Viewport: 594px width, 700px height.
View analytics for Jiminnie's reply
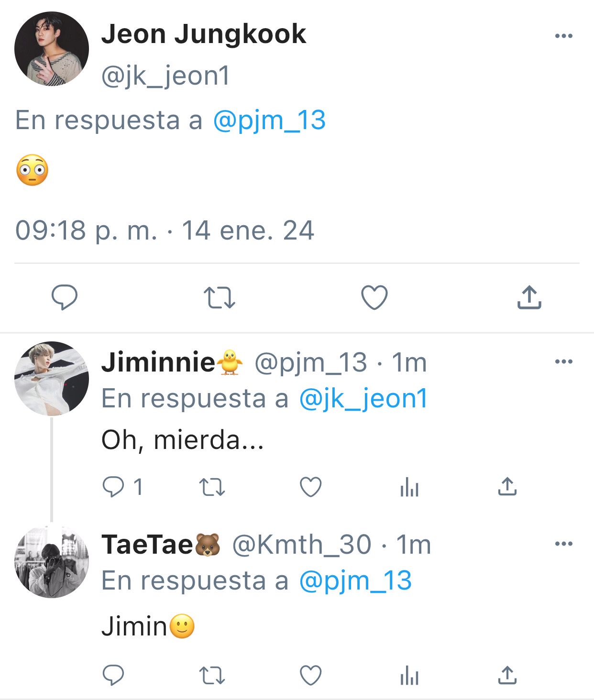click(409, 487)
